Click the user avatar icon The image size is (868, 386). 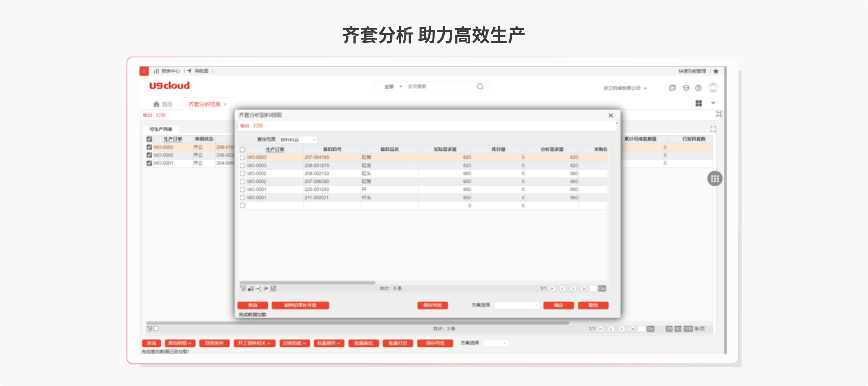click(x=713, y=88)
